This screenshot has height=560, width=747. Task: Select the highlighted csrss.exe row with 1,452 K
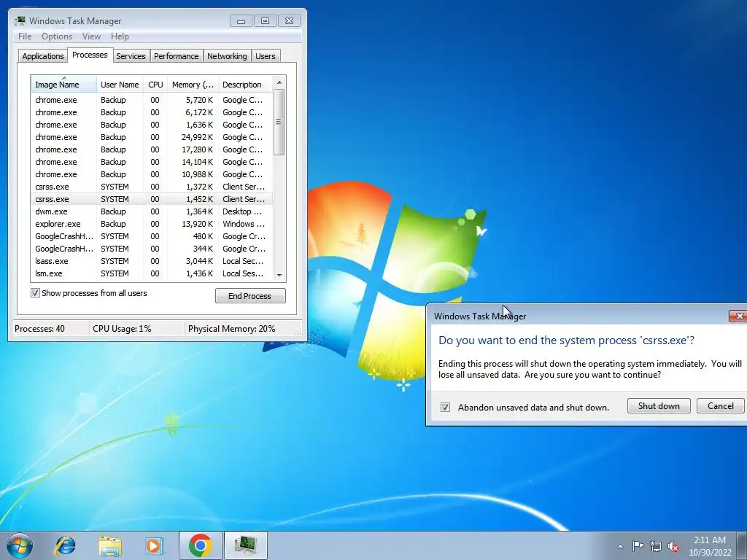152,199
